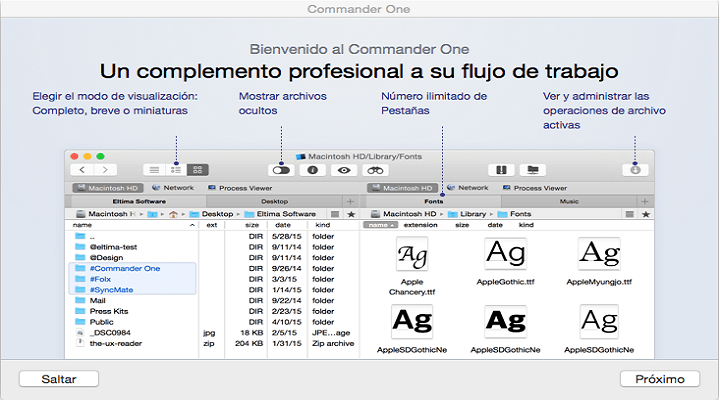The image size is (720, 400).
Task: Add new tab in right pane
Action: point(645,201)
